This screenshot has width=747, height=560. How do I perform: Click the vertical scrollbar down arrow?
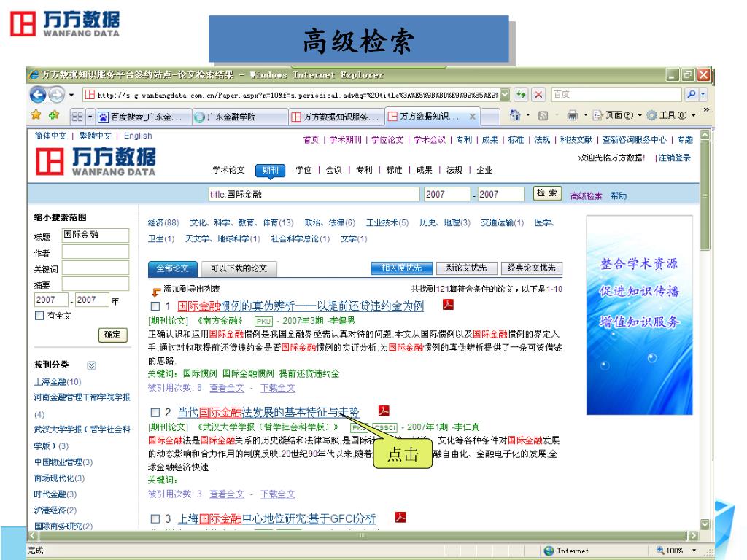705,524
